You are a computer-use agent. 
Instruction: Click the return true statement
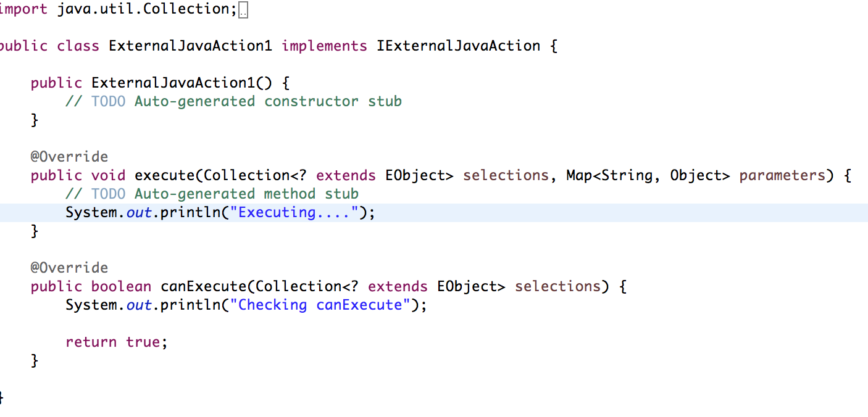coord(116,342)
